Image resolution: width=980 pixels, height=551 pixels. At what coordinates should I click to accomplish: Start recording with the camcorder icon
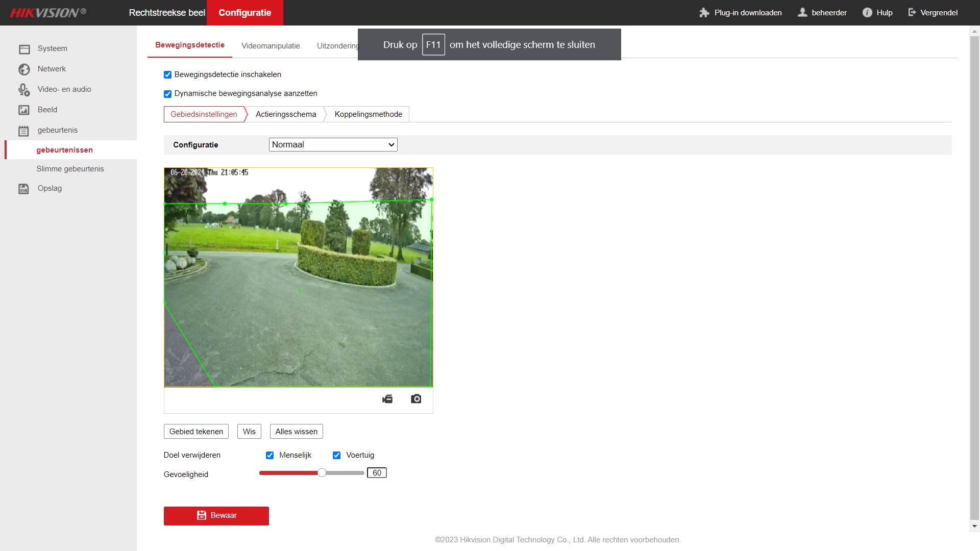(387, 399)
